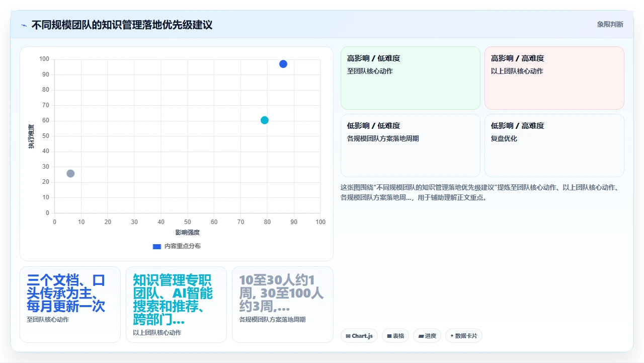The height and width of the screenshot is (363, 644).
Task: Click 各规模团队方案落地周期 caption under gray card
Action: (272, 319)
